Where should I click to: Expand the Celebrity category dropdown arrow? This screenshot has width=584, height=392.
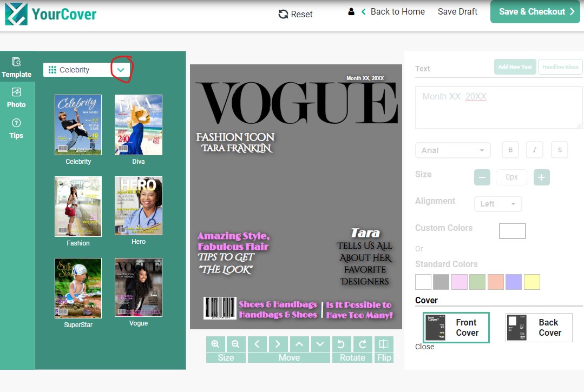click(x=120, y=70)
